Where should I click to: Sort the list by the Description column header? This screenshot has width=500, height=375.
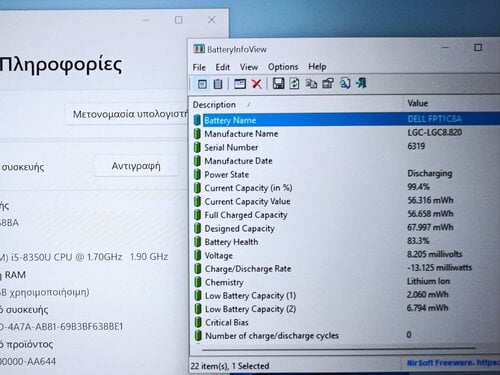[x=296, y=104]
